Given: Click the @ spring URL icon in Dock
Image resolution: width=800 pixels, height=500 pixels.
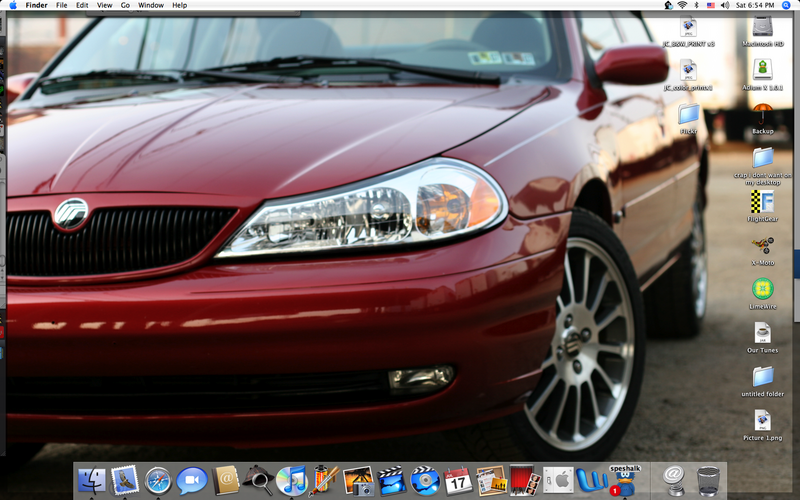Looking at the screenshot, I should (673, 481).
